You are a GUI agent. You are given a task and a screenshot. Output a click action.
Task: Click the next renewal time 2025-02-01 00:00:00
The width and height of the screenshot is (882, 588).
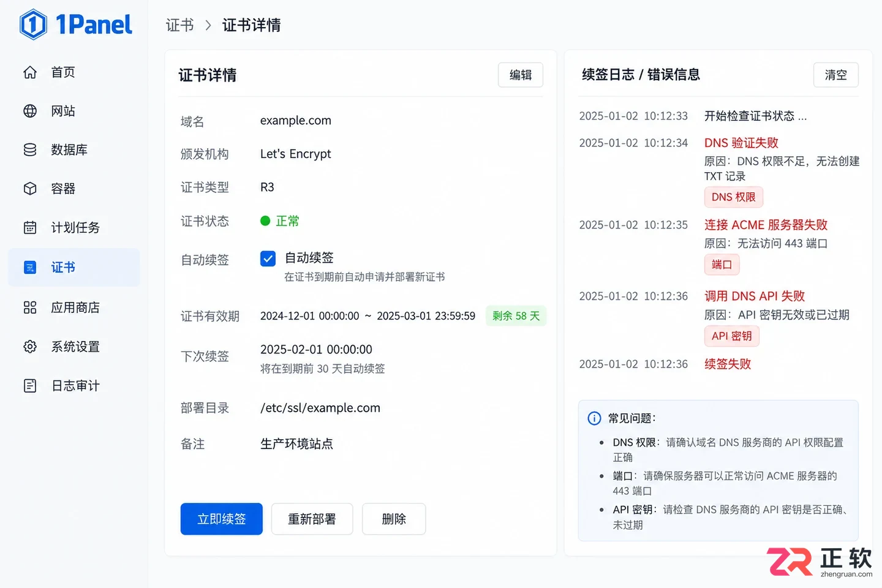pyautogui.click(x=316, y=349)
